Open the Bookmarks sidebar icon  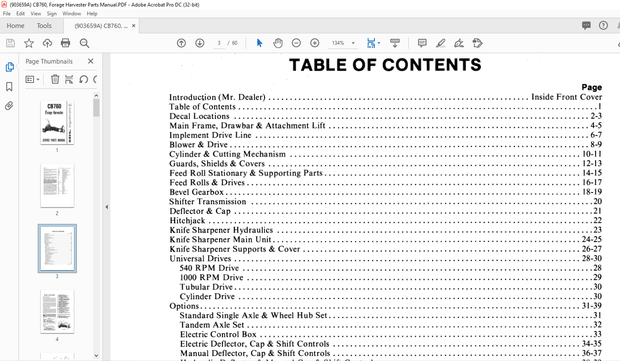click(9, 87)
